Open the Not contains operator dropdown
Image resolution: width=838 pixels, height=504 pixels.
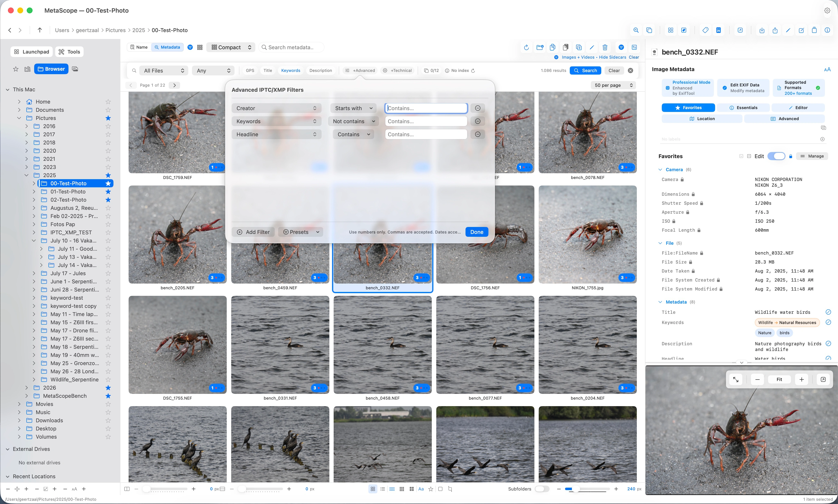pyautogui.click(x=353, y=121)
